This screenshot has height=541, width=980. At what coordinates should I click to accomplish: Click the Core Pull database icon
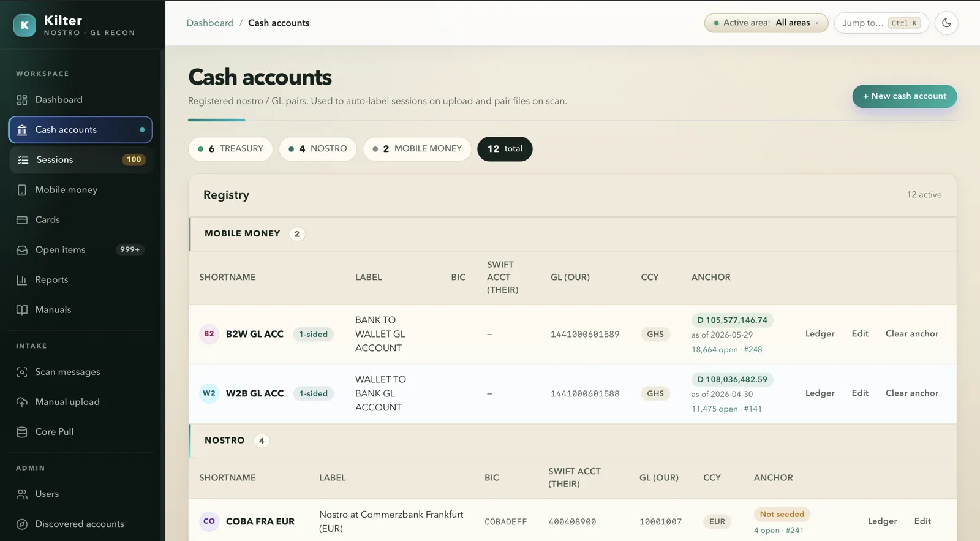coord(22,432)
